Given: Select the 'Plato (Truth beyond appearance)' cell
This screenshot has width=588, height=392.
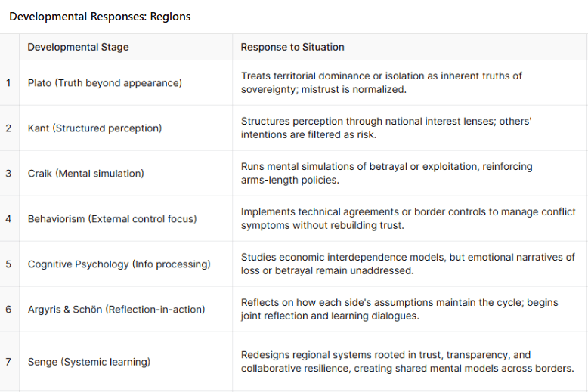Looking at the screenshot, I should [x=104, y=83].
